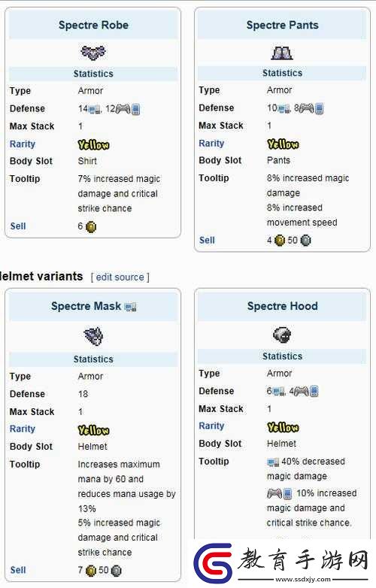This screenshot has width=376, height=588.
Task: Click the Spectre Hood item sprite
Action: tap(282, 335)
